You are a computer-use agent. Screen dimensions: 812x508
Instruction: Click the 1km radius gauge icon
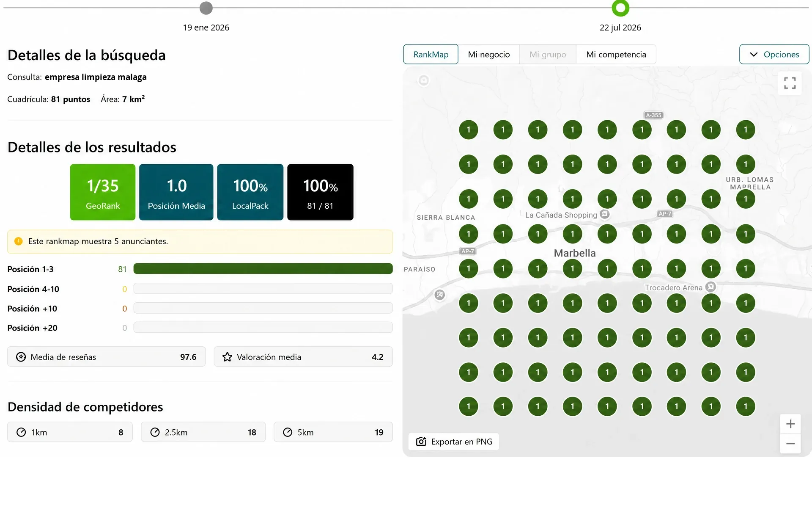pyautogui.click(x=21, y=432)
